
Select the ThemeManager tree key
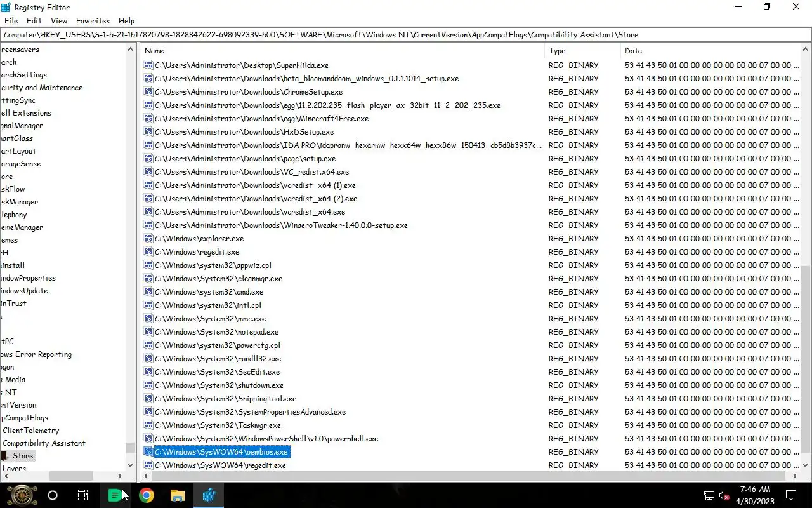click(x=22, y=227)
